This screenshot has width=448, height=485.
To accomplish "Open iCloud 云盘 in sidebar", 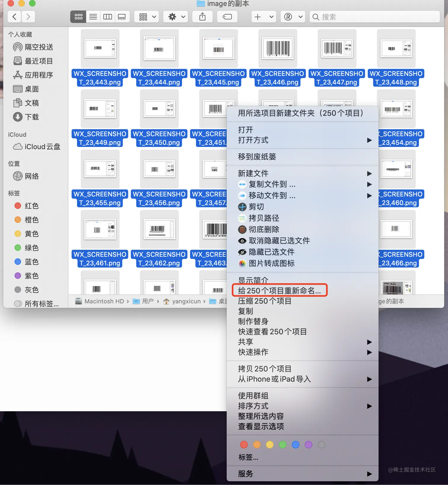I will coord(36,147).
